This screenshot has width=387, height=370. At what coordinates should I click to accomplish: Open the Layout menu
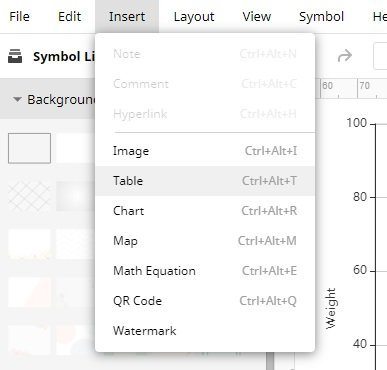pos(194,16)
